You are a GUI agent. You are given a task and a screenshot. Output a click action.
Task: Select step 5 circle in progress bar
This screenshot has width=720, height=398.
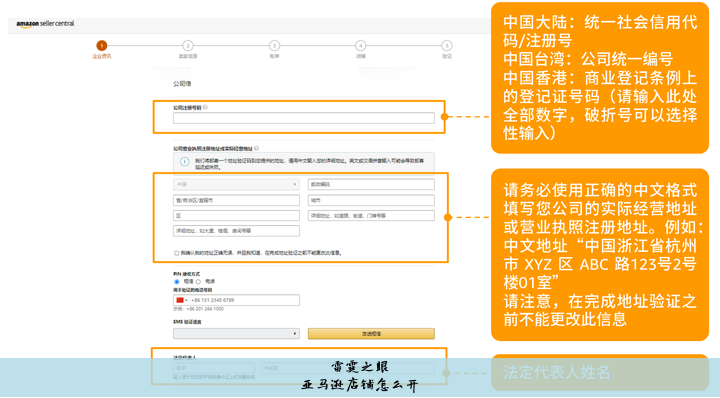pyautogui.click(x=447, y=45)
